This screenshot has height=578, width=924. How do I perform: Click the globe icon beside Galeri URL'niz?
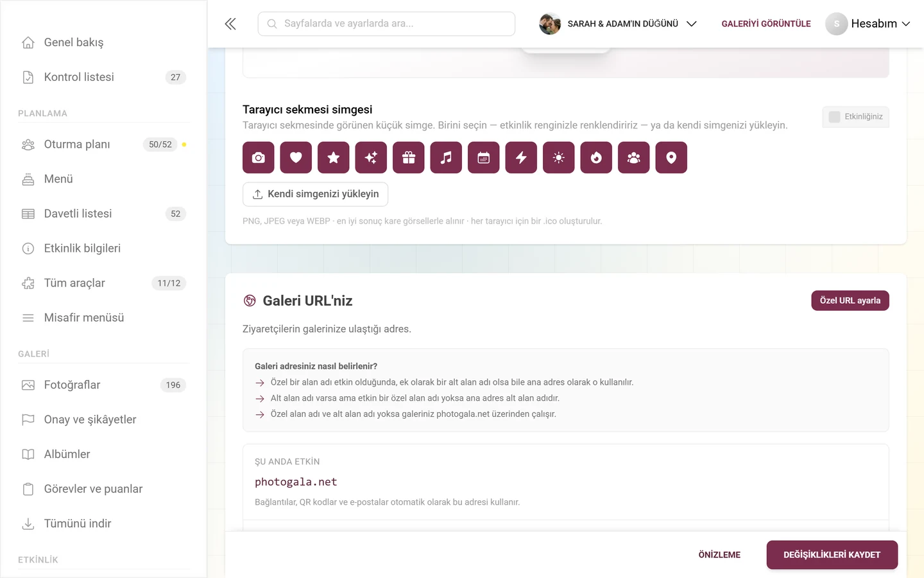250,301
